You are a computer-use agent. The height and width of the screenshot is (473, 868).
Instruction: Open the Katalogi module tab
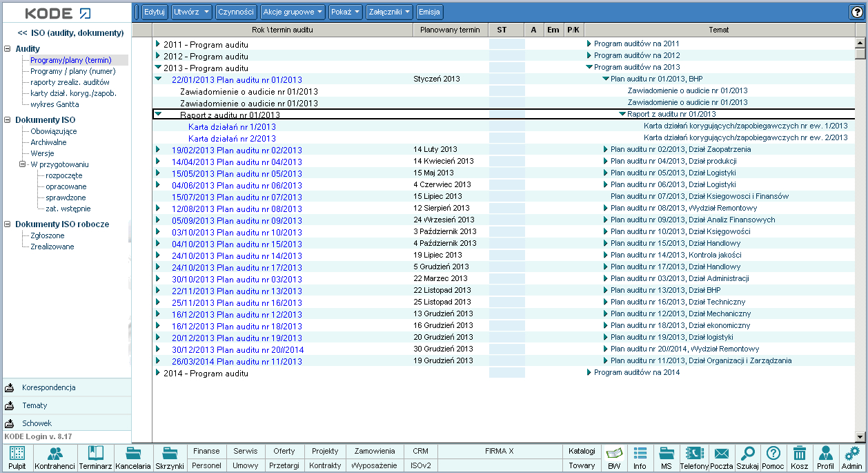point(582,451)
